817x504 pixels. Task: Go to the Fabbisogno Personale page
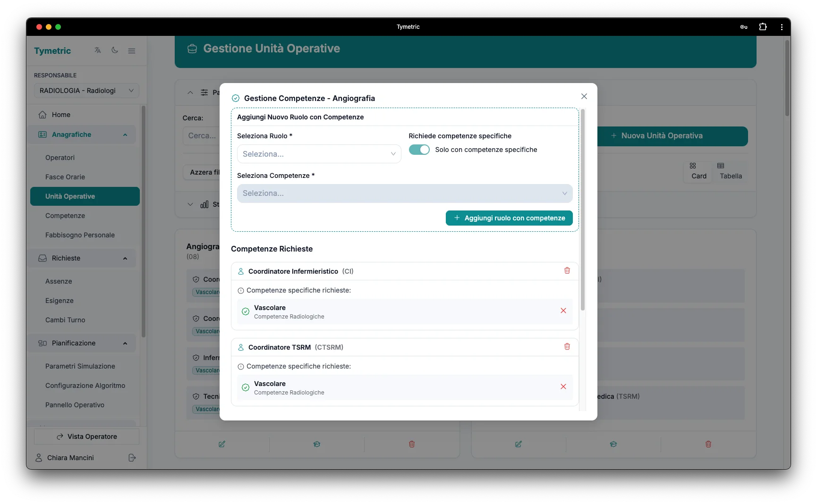tap(80, 235)
